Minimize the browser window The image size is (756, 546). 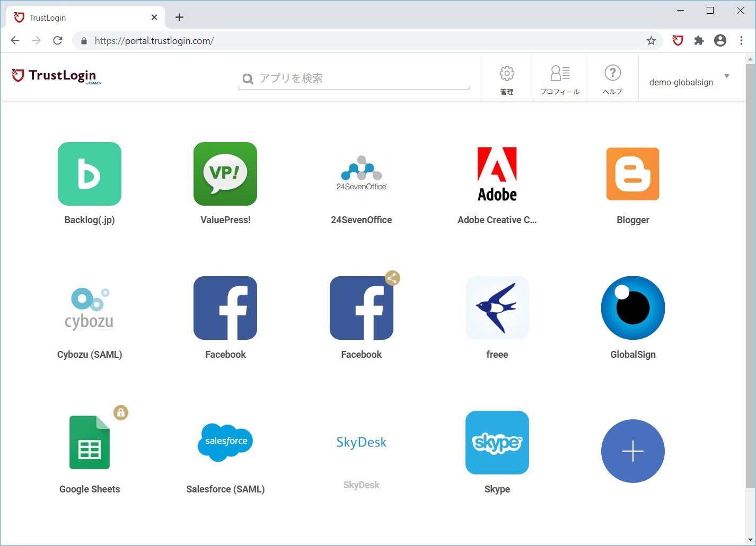pos(681,11)
